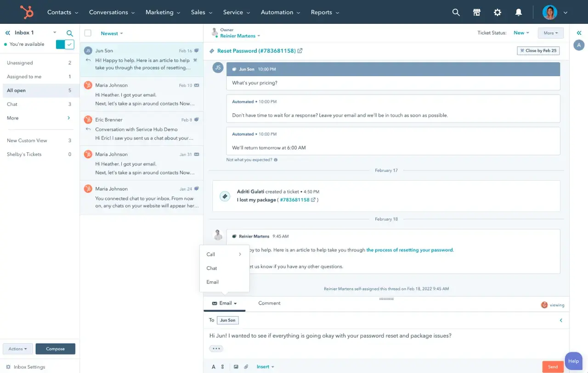
Task: Attach a file using the paperclip icon
Action: coord(246,366)
